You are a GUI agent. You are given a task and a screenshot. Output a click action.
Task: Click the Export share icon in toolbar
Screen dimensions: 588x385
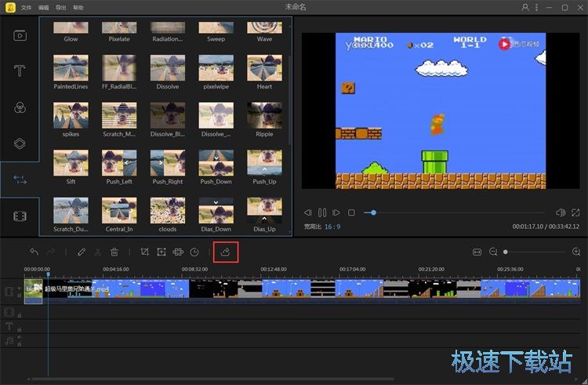pyautogui.click(x=225, y=252)
